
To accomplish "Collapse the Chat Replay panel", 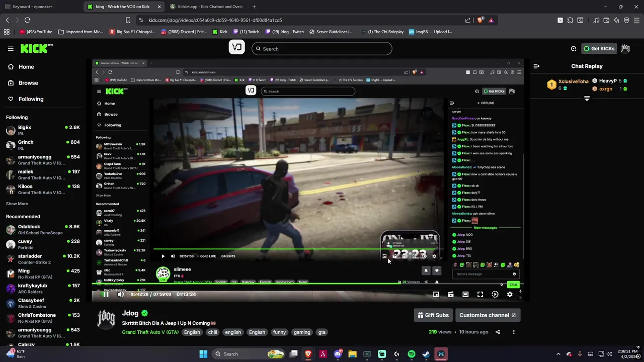I will [x=536, y=66].
